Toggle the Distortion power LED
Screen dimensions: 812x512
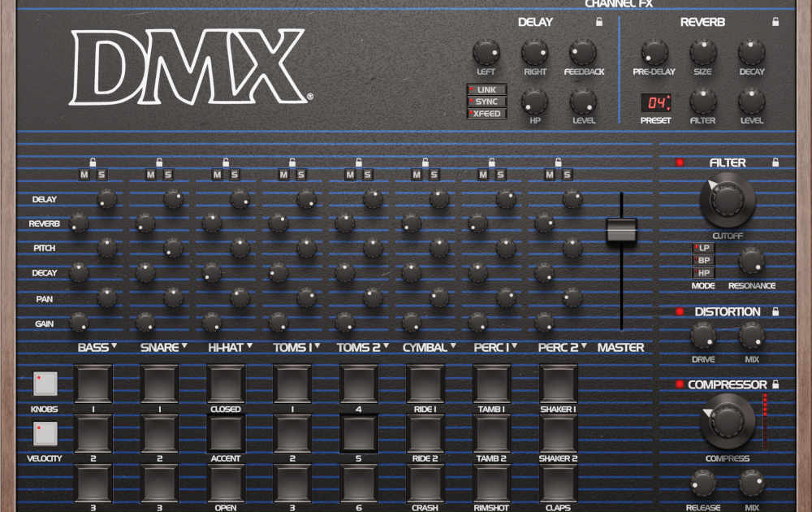tap(680, 312)
